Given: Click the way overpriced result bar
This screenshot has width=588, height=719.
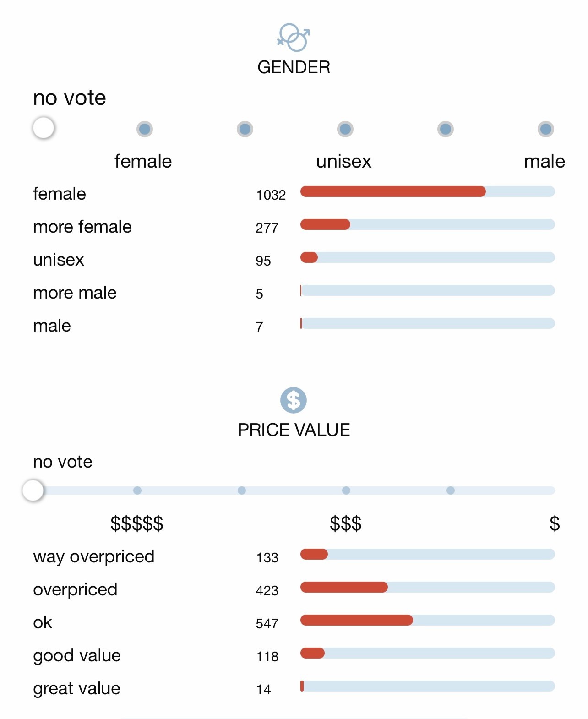Looking at the screenshot, I should pos(428,554).
